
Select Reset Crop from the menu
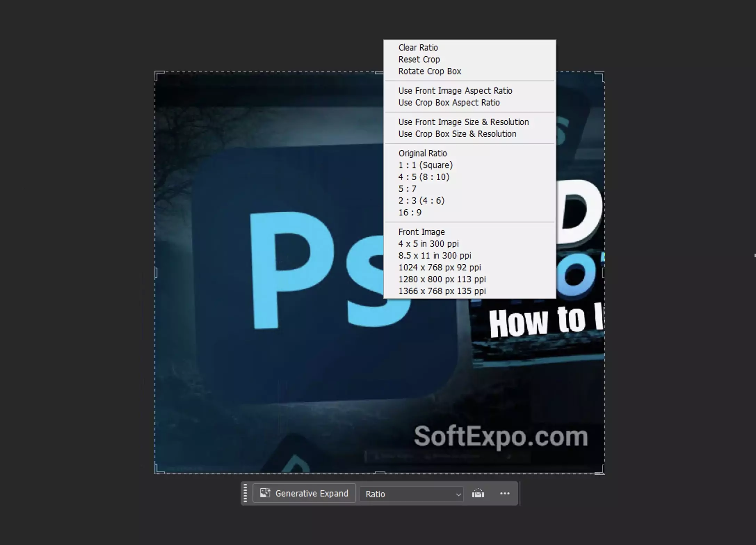click(x=419, y=59)
